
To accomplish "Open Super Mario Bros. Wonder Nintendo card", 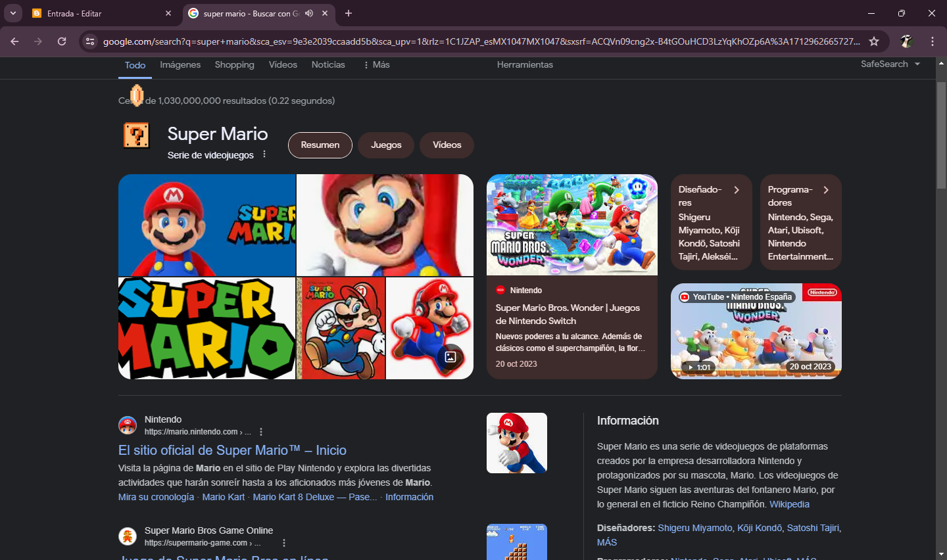I will [x=572, y=277].
